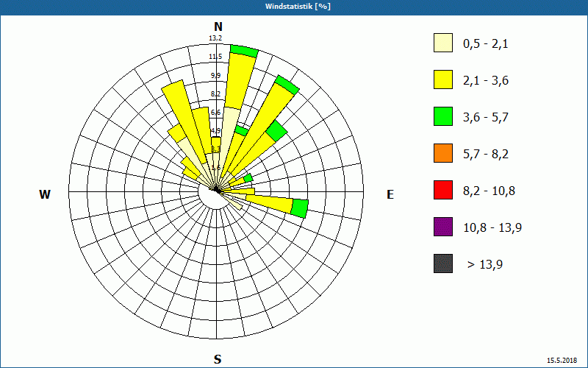This screenshot has height=368, width=588.
Task: Click the date '15.5.2018'
Action: (562, 361)
